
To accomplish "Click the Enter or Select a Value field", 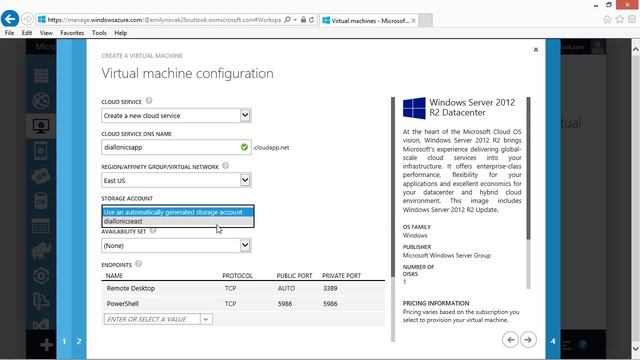I will click(152, 319).
